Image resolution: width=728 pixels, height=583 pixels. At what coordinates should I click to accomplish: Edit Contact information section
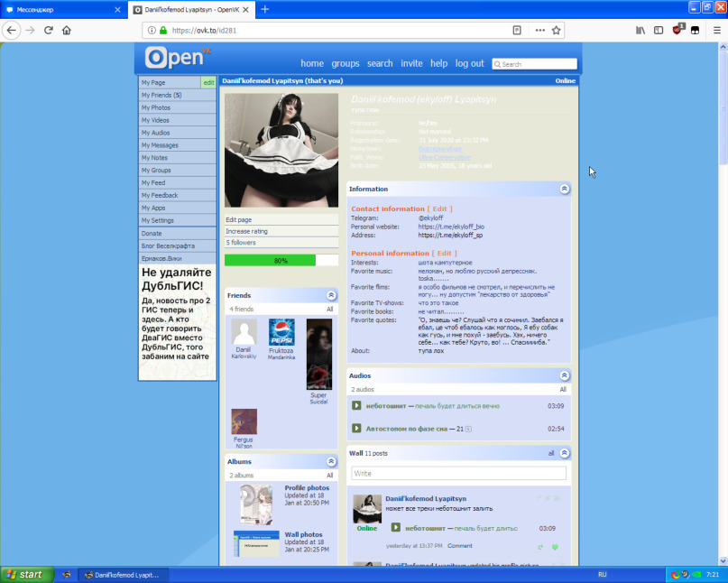tap(439, 209)
